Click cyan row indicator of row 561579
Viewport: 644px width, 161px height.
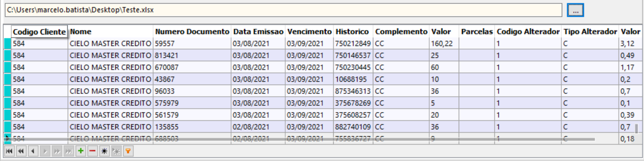coord(7,115)
